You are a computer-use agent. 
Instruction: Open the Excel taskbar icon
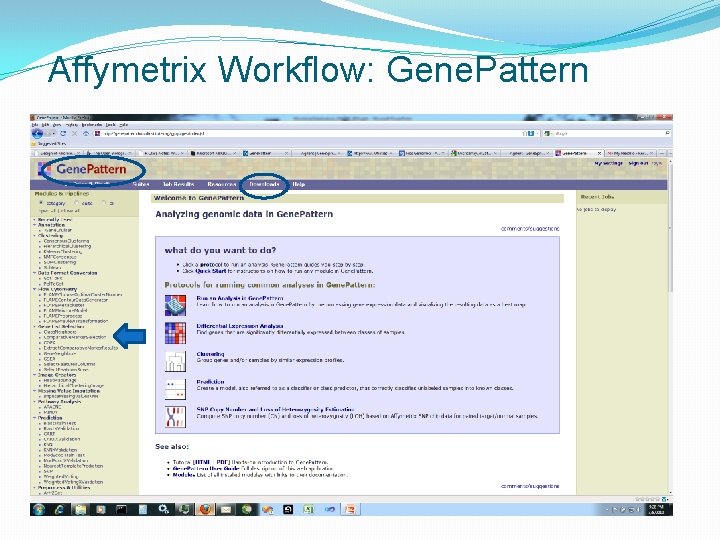(x=309, y=509)
